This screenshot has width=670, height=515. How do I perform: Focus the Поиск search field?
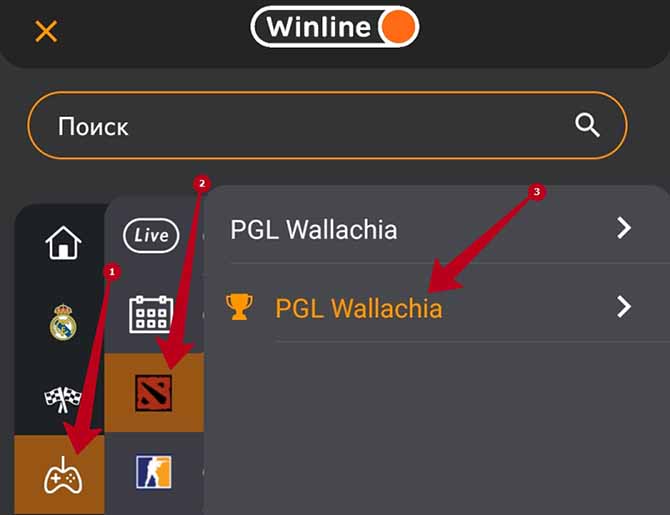coord(327,125)
